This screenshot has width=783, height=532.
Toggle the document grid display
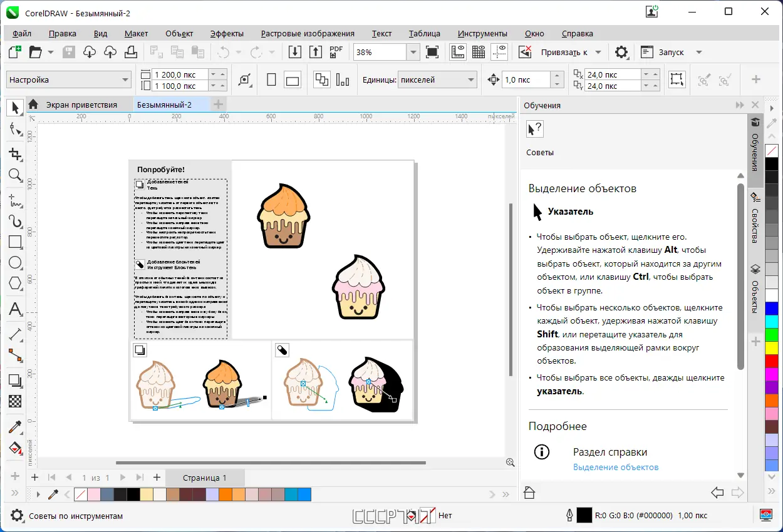coord(479,52)
